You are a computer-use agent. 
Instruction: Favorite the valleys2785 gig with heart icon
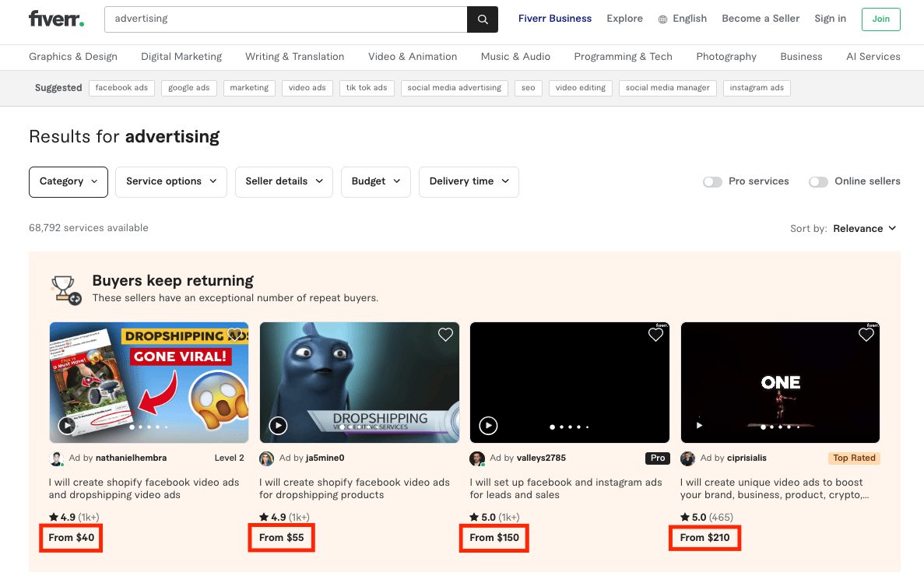pyautogui.click(x=656, y=335)
